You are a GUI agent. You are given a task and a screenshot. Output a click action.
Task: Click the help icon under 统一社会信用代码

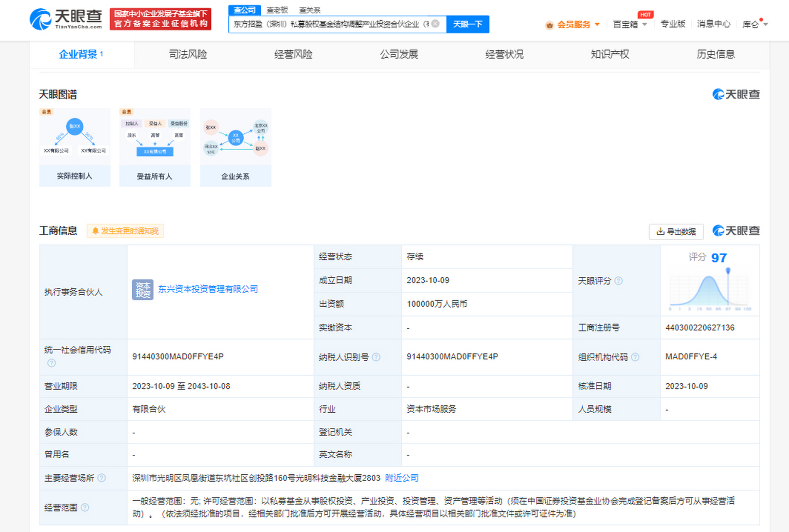point(52,363)
